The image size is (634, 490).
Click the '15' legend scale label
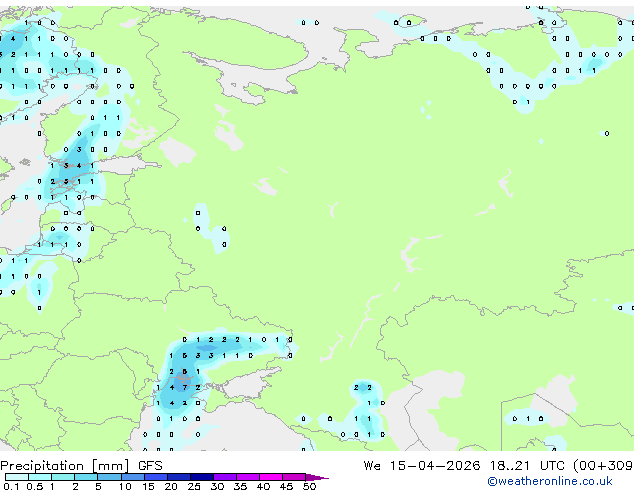[148, 486]
